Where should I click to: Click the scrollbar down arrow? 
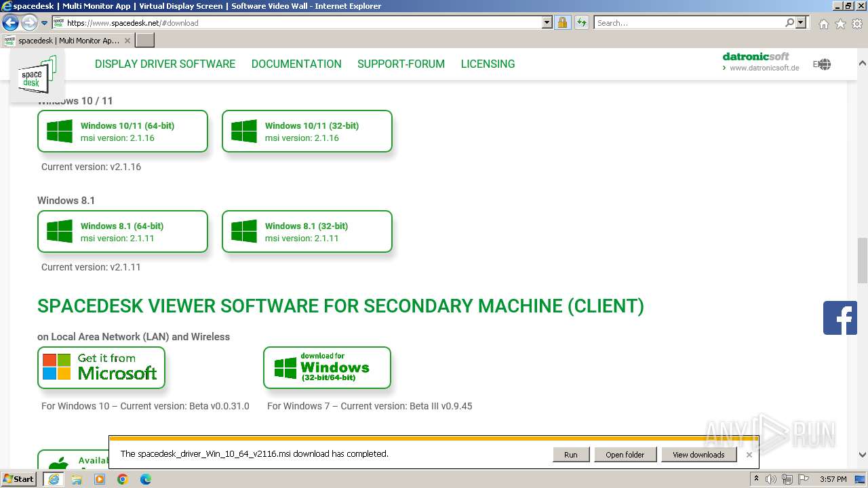[862, 455]
